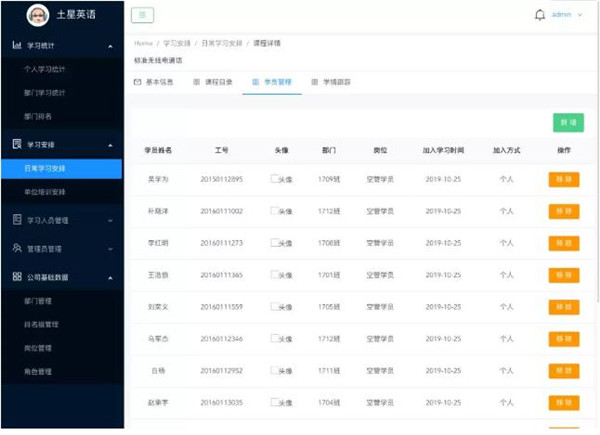Click the 学习统计 bar chart icon
The height and width of the screenshot is (435, 600).
(17, 46)
